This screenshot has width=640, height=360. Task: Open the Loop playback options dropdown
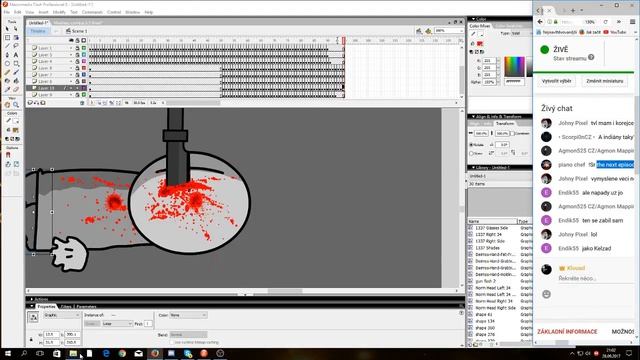(117, 324)
